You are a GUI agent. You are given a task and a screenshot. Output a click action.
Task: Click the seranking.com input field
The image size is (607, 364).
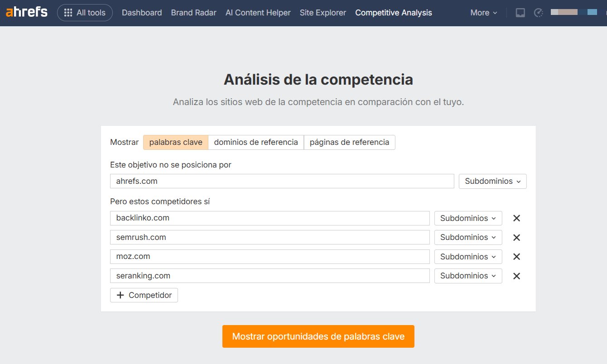pyautogui.click(x=270, y=276)
